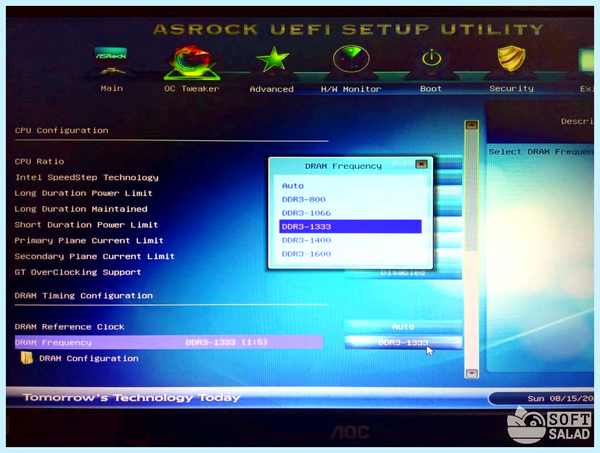Click the Boot power icon
Viewport: 600px width, 453px height.
pos(432,58)
